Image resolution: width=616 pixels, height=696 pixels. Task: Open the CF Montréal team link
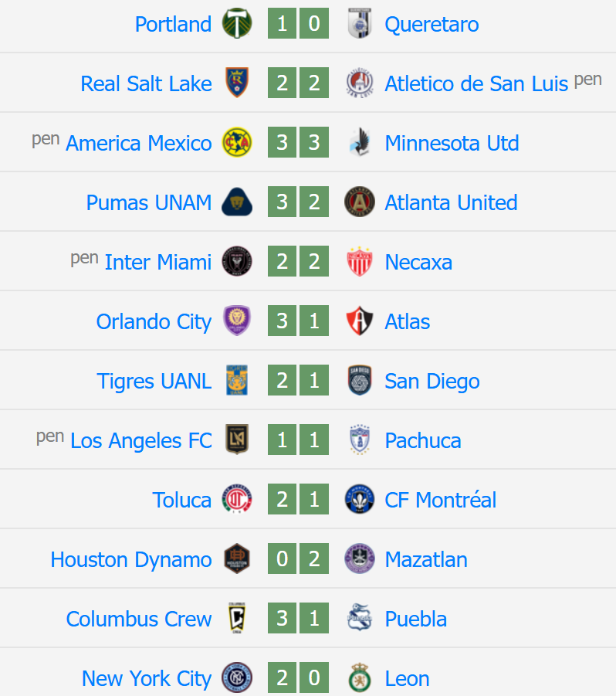pos(440,500)
